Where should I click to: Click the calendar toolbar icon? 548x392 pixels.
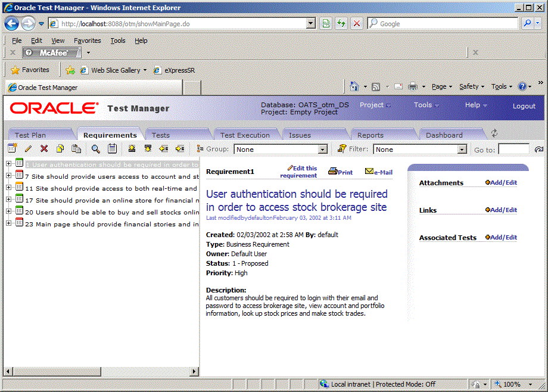tap(112, 148)
